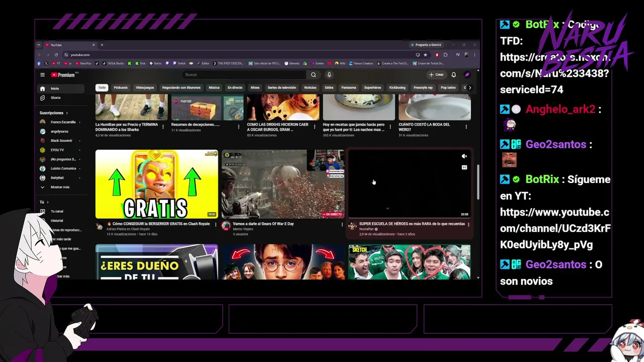Open EYOU TV subscription channel
644x362 pixels.
tap(60, 150)
